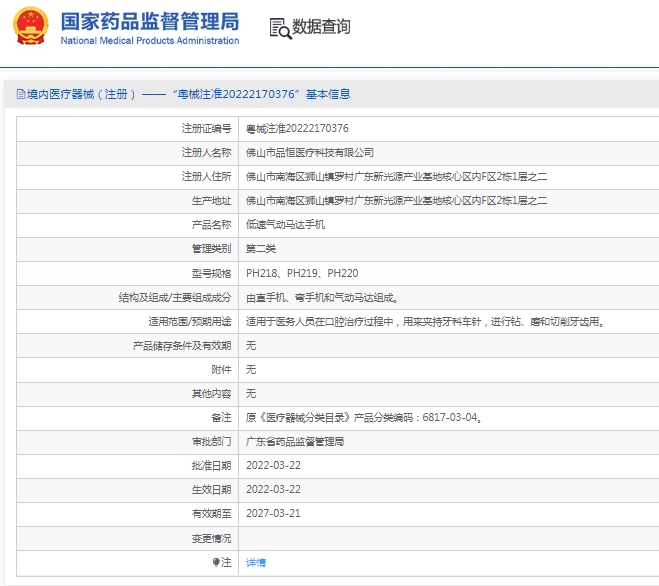Viewport: 659px width, 586px height.
Task: Click the 备注 value with code 6817-03-04
Action: (364, 417)
